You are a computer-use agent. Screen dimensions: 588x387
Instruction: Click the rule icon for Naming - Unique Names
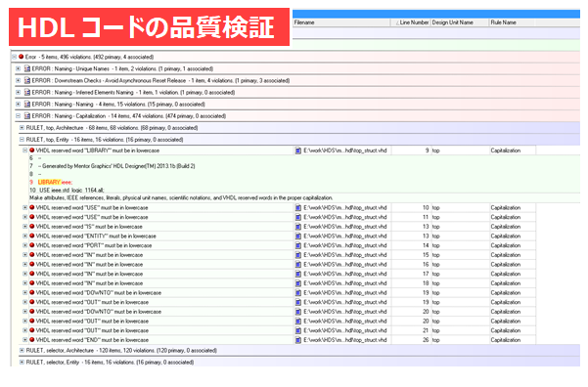point(27,68)
